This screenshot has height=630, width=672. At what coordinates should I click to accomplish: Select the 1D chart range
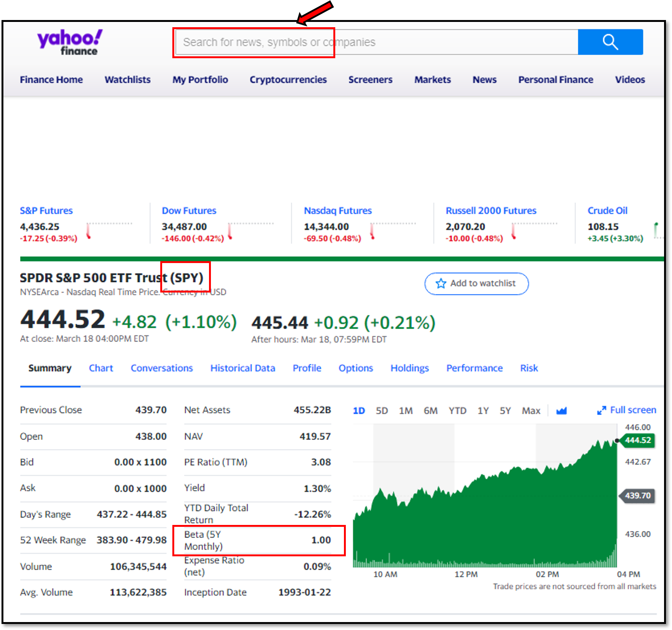(x=359, y=411)
